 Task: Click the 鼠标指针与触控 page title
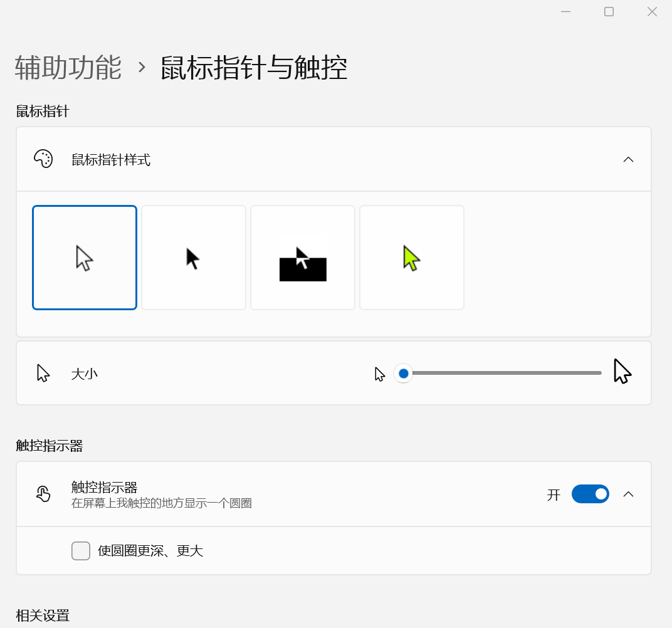point(254,68)
